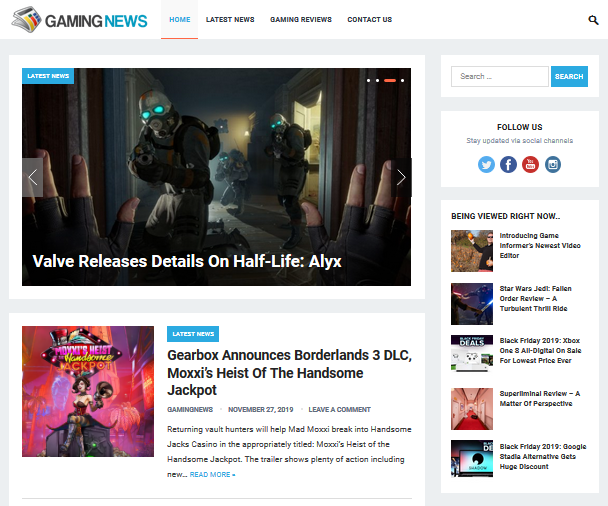608x506 pixels.
Task: Open the Twitter social icon
Action: pos(486,164)
